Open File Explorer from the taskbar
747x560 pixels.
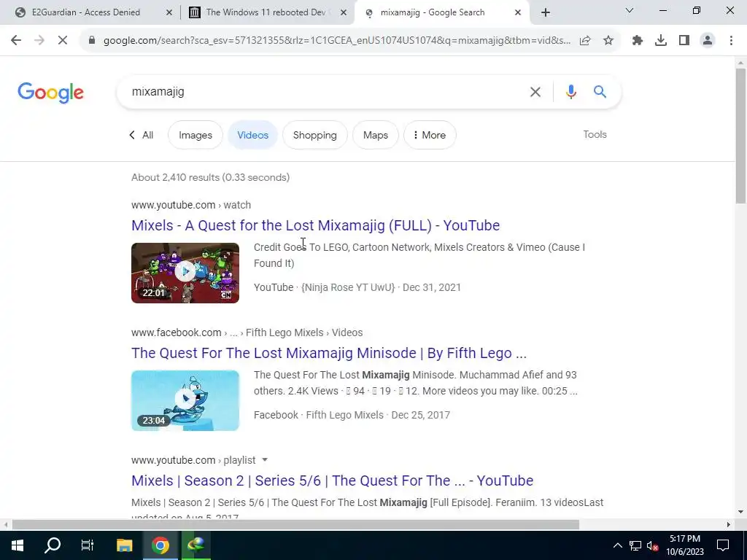point(124,545)
